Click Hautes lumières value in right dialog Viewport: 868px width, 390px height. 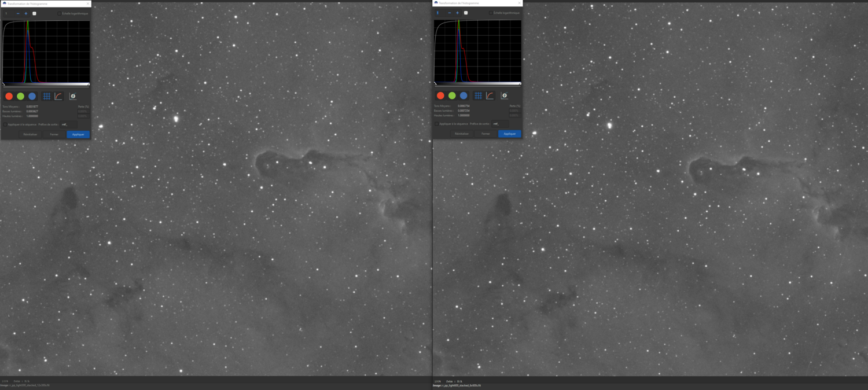point(464,115)
